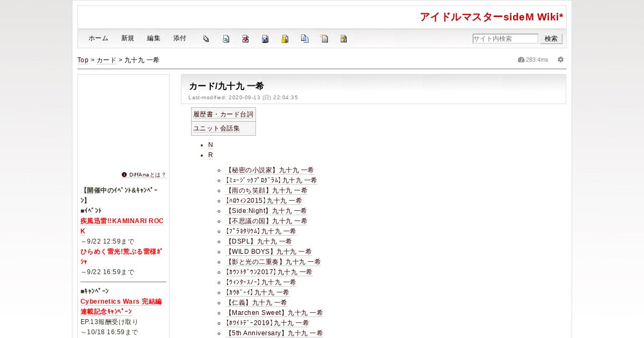Open 【5th Anniversary】九十九 一希 card
Image resolution: width=644 pixels, height=338 pixels.
274,333
